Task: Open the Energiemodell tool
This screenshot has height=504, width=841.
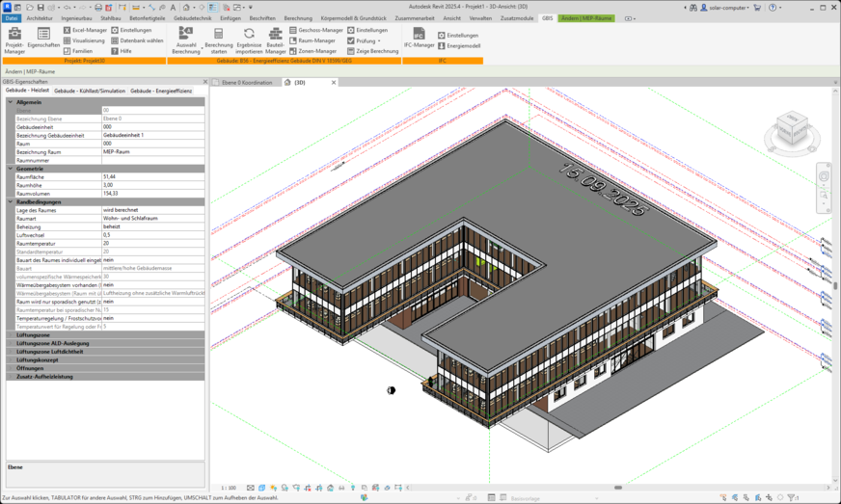Action: [459, 46]
